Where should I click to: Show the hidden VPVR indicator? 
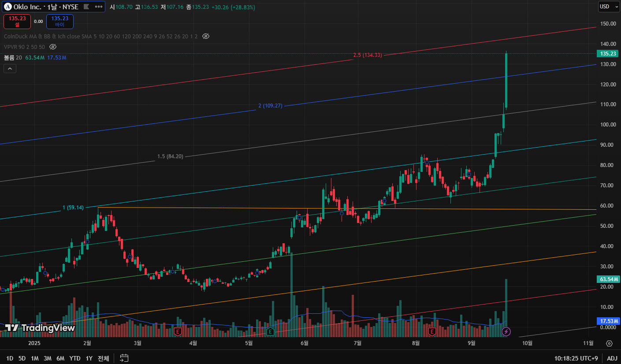pos(53,47)
